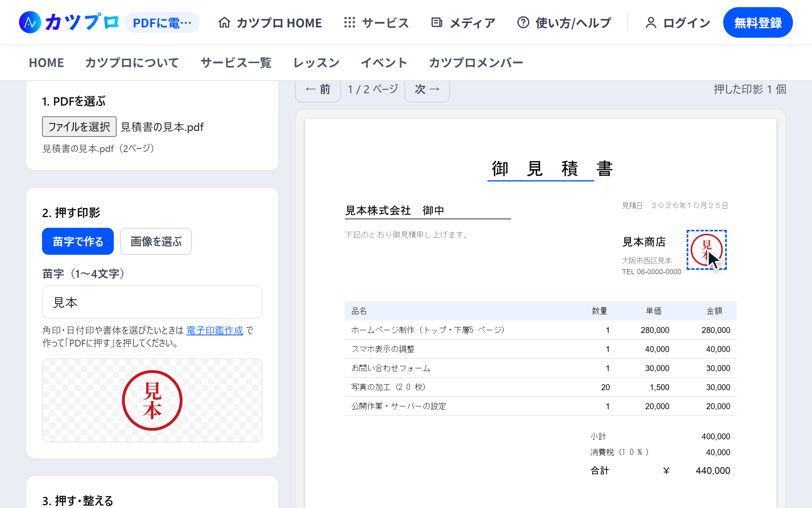
Task: Open カツプロについて menu item
Action: [x=132, y=63]
